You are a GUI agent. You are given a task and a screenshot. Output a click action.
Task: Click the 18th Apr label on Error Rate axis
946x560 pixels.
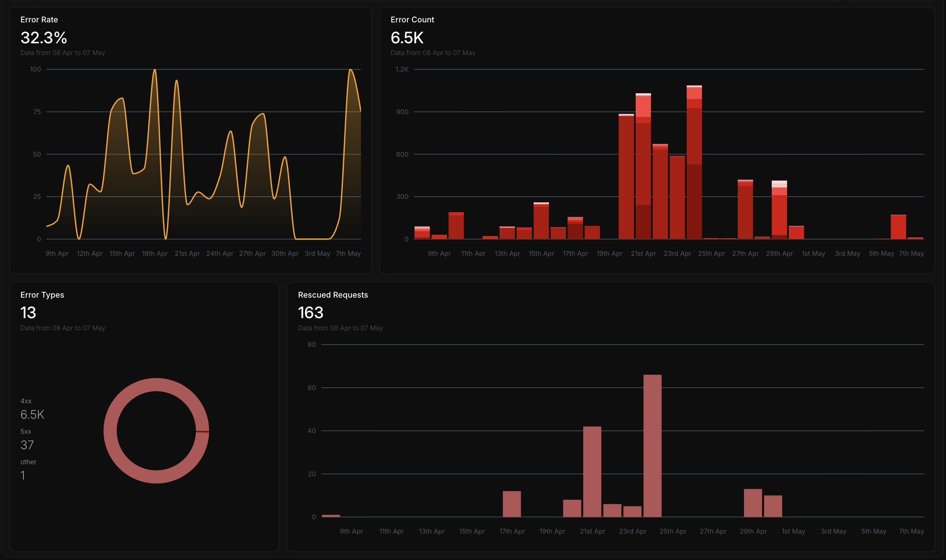(155, 254)
